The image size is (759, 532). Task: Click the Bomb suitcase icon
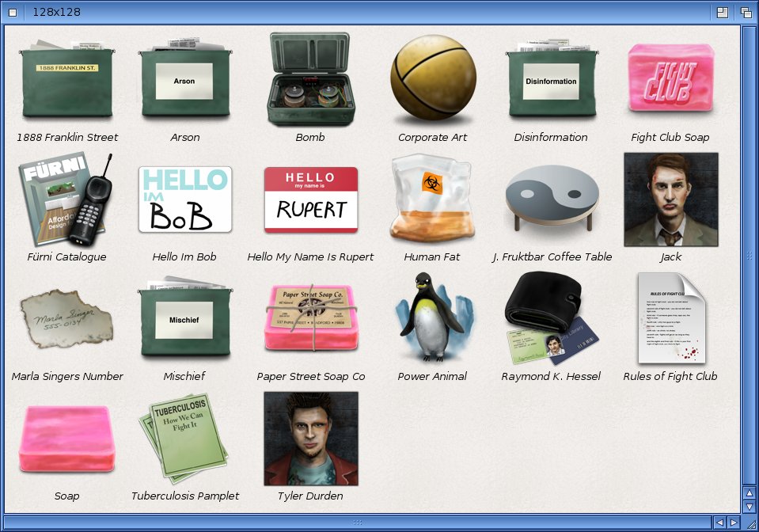point(310,78)
